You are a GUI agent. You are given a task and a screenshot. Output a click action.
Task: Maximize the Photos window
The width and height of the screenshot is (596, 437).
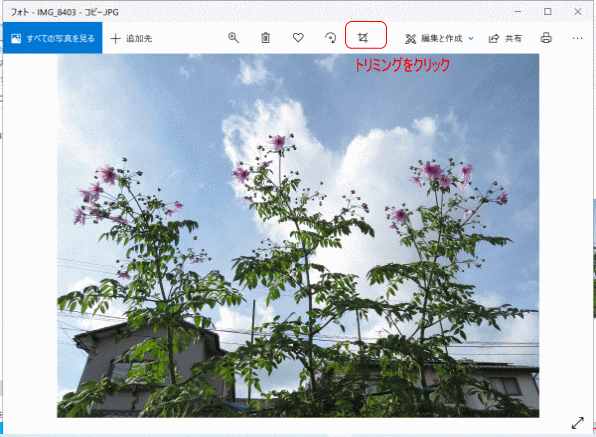(x=548, y=12)
